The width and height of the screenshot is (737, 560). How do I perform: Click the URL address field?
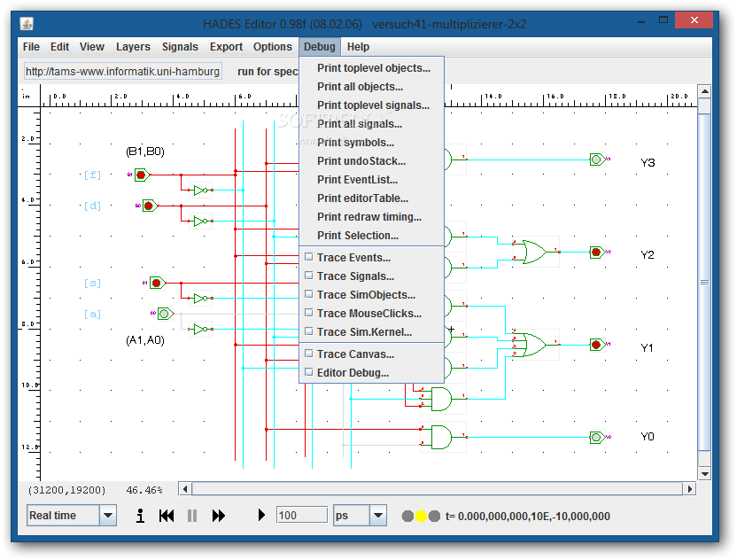tap(122, 72)
